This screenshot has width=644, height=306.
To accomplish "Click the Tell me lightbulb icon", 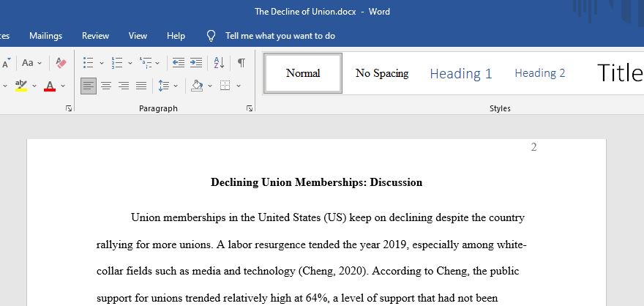I will click(211, 36).
